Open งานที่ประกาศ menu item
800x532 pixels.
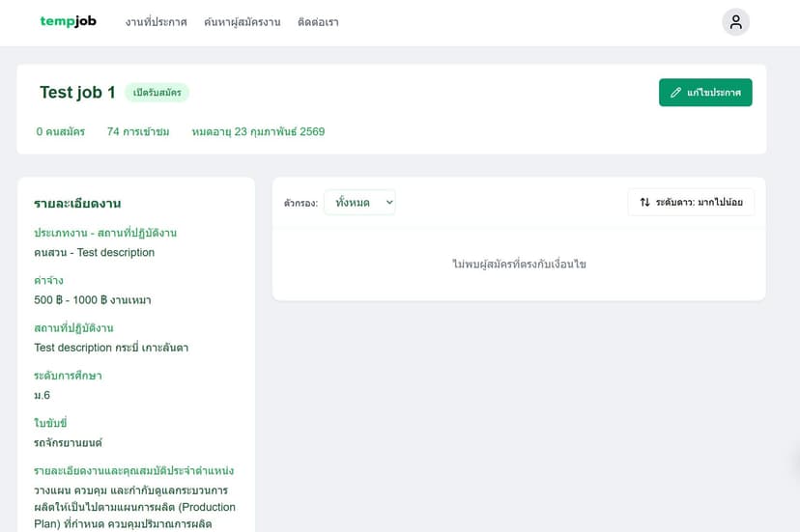click(157, 22)
